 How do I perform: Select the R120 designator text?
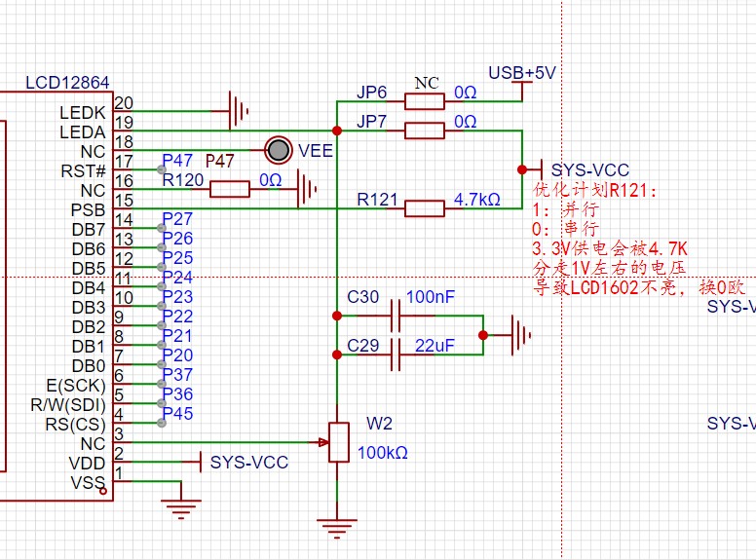pyautogui.click(x=183, y=180)
